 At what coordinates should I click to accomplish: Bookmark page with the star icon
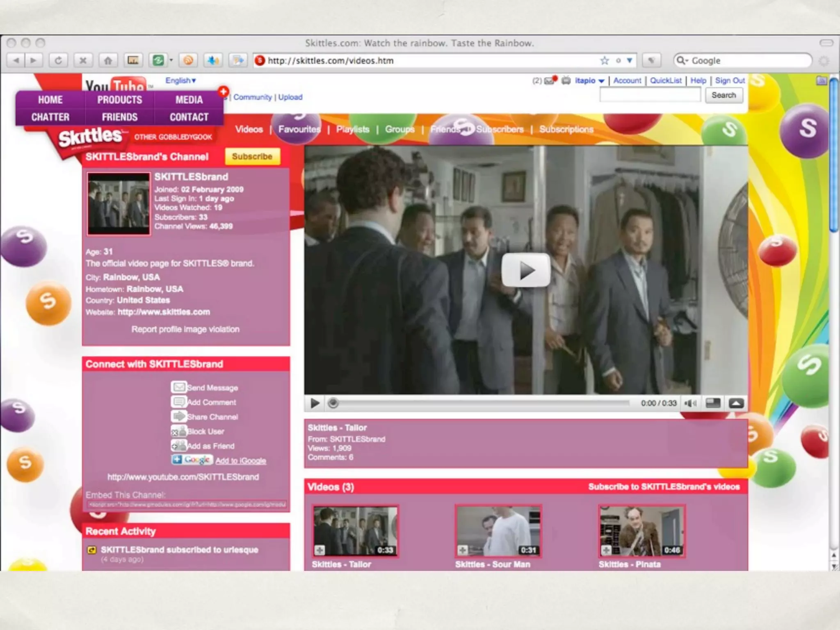click(x=605, y=61)
